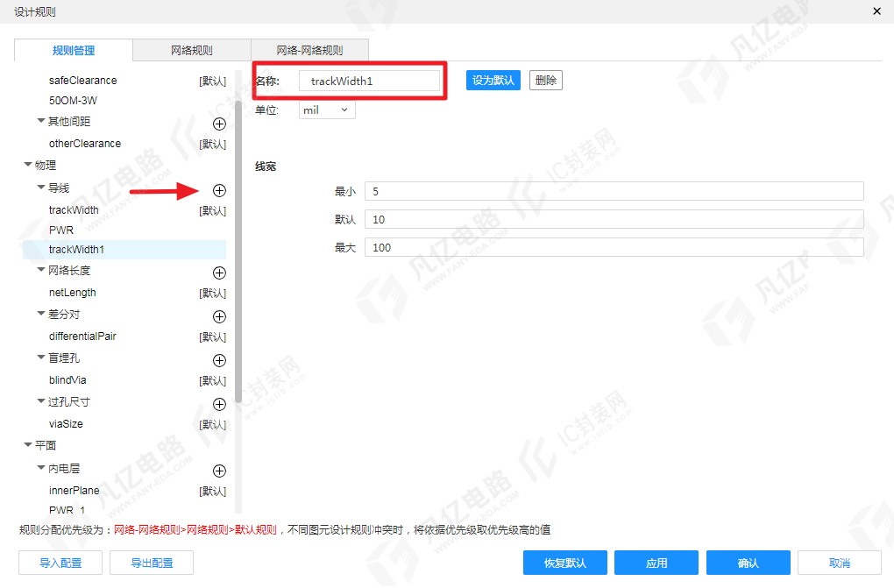Select the 50OM-3W rule
The image size is (894, 588).
[73, 101]
